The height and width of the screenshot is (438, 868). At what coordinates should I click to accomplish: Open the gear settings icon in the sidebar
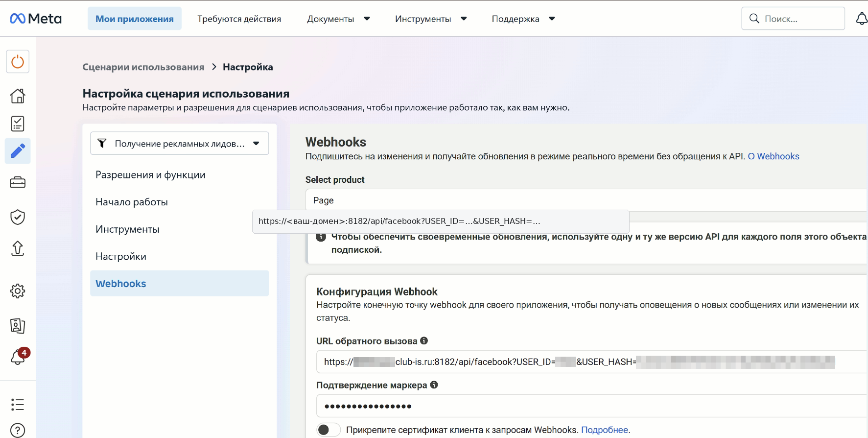click(18, 291)
